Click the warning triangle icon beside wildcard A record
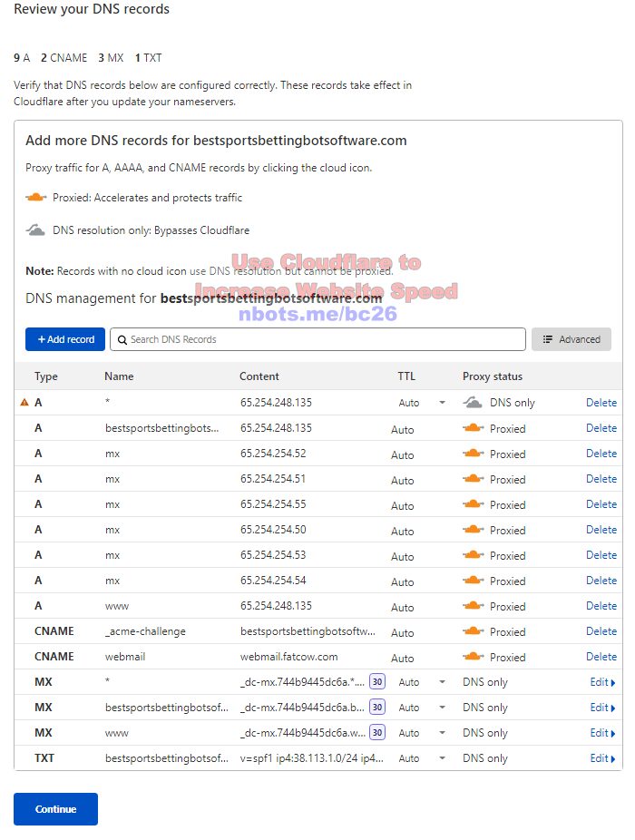The height and width of the screenshot is (840, 635). [24, 403]
